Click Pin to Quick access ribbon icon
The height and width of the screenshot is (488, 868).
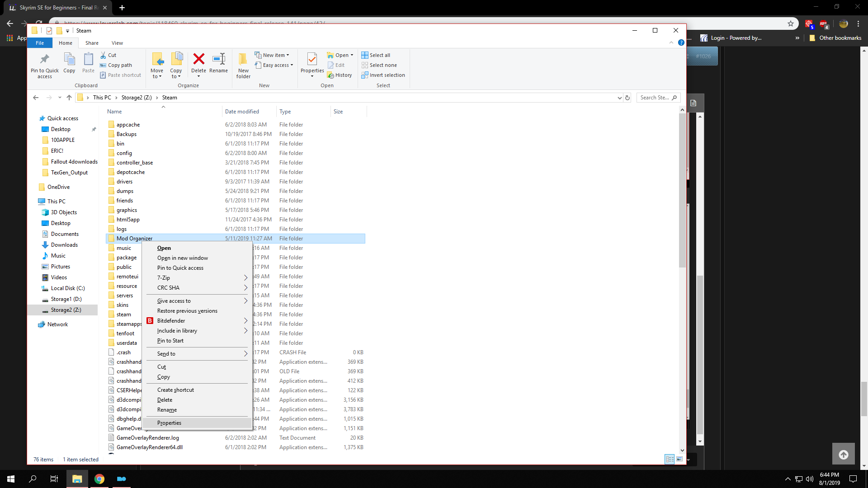[45, 66]
